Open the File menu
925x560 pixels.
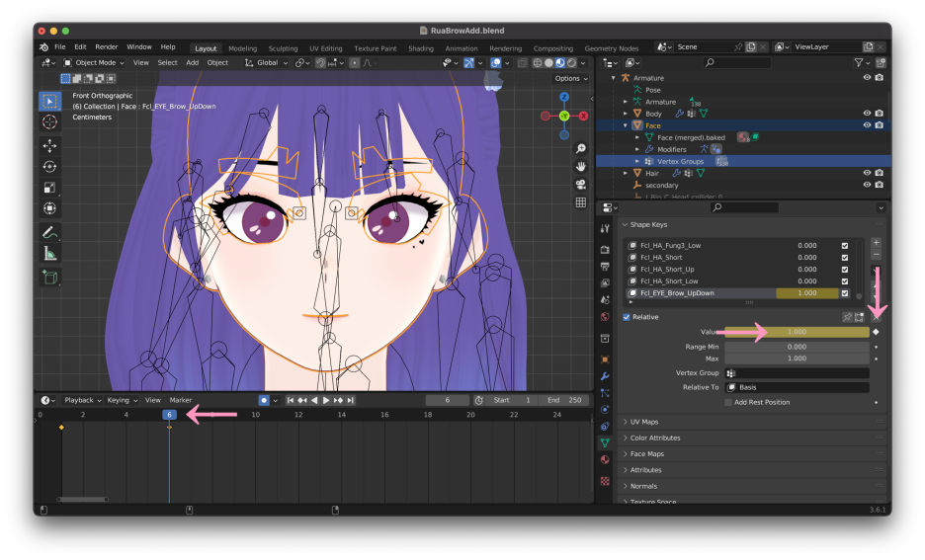(60, 47)
